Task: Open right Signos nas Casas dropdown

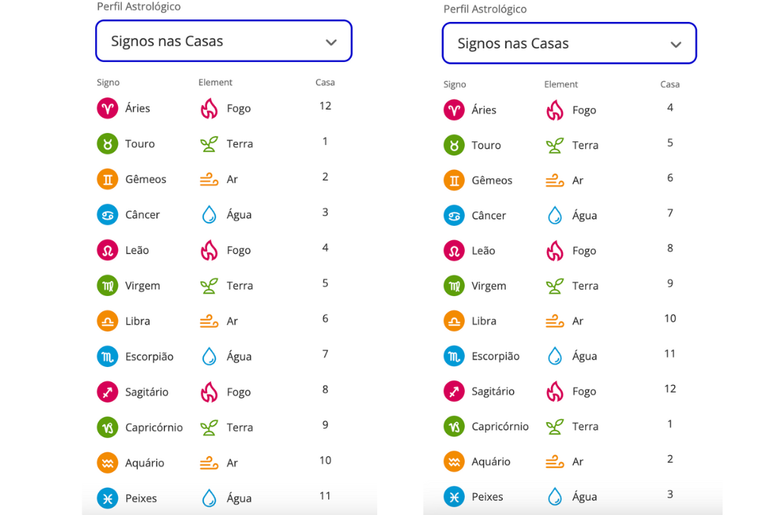Action: (x=569, y=43)
